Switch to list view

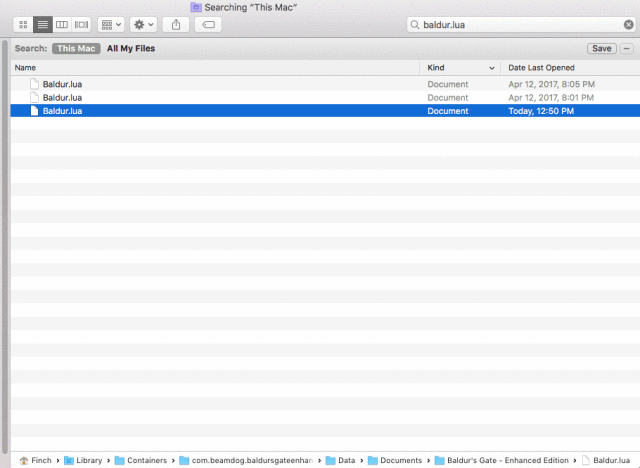pyautogui.click(x=42, y=25)
